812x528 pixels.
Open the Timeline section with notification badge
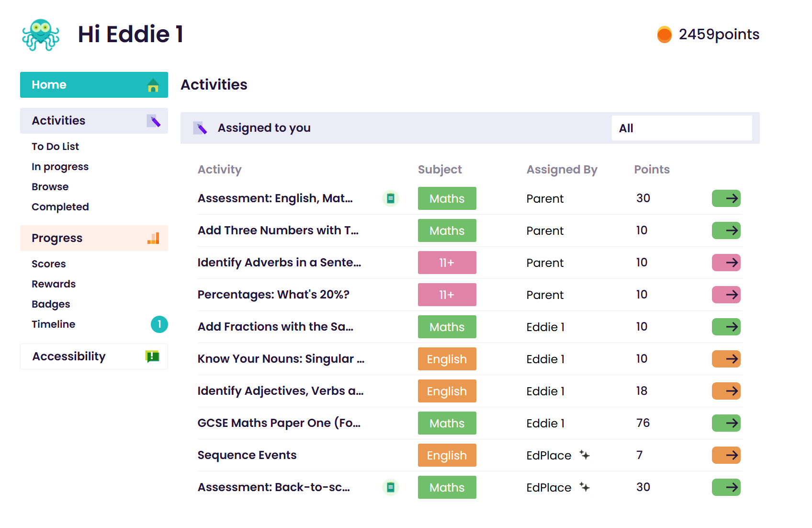(54, 324)
